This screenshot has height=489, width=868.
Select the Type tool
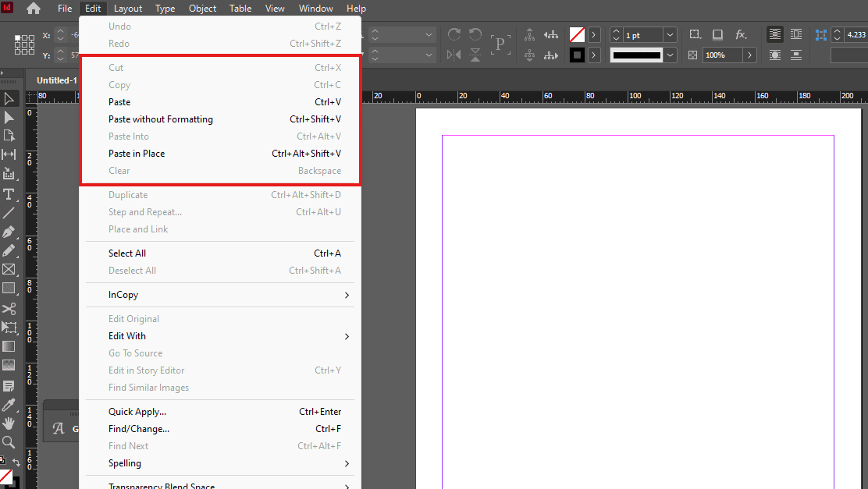pyautogui.click(x=9, y=193)
